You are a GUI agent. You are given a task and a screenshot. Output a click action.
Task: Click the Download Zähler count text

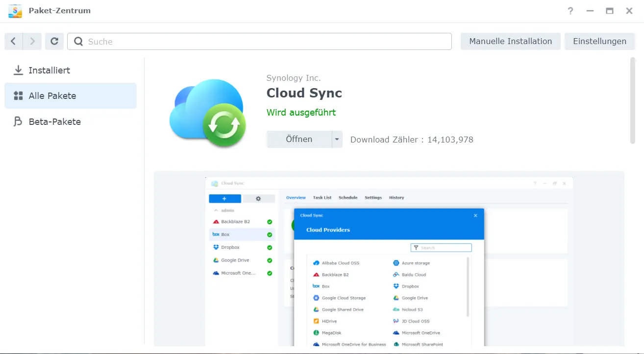pyautogui.click(x=412, y=140)
